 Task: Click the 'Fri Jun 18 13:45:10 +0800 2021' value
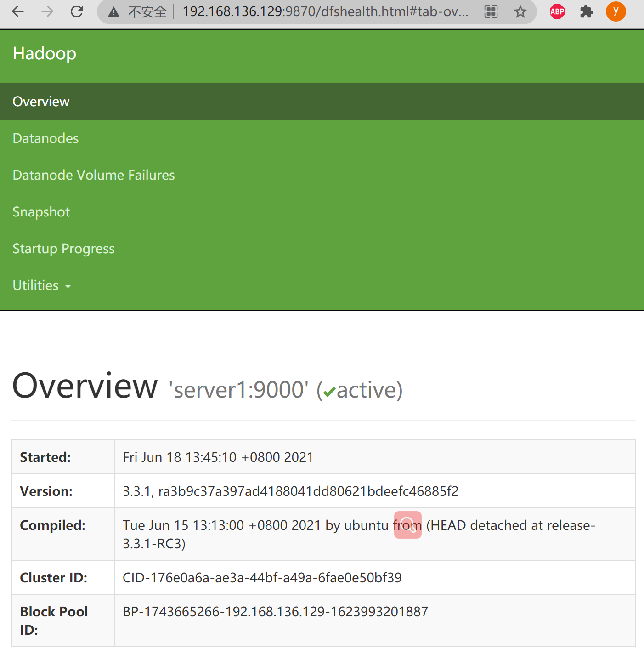(x=218, y=457)
